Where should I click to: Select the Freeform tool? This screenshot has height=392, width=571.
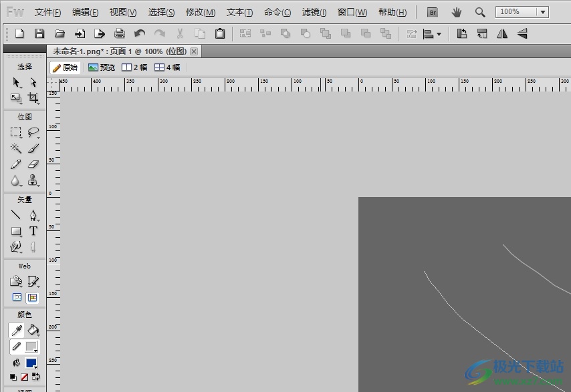[x=16, y=247]
